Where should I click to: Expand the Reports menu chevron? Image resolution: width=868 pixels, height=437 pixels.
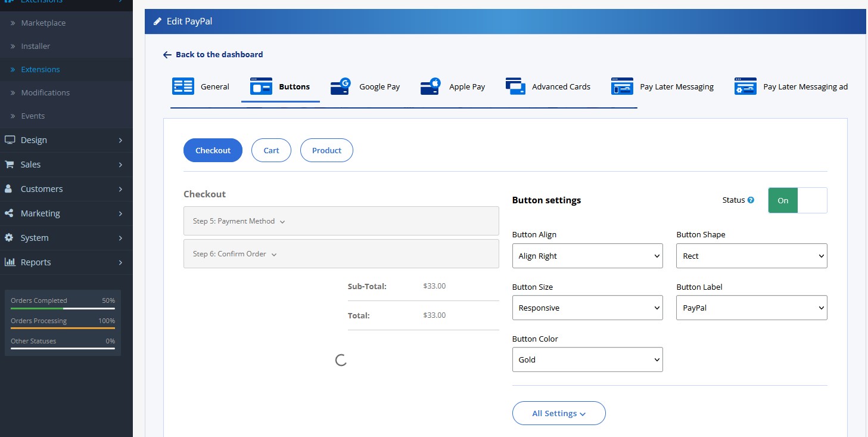point(120,262)
